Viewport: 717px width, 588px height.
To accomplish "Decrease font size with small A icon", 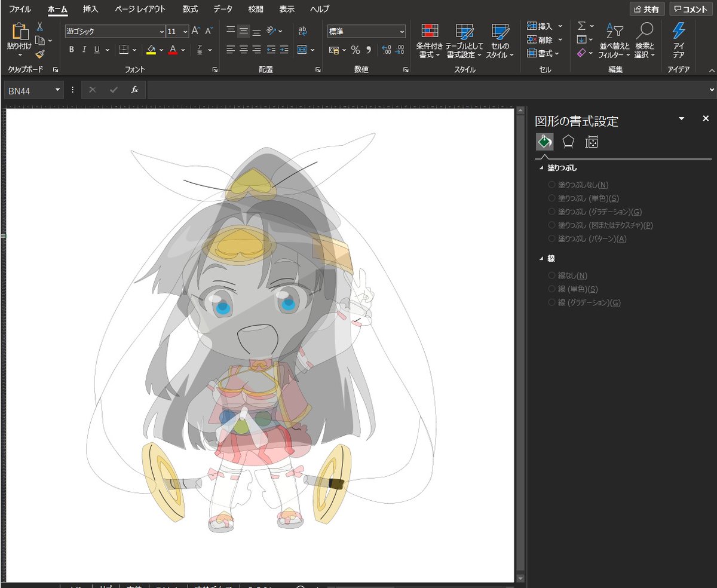I will coord(209,31).
